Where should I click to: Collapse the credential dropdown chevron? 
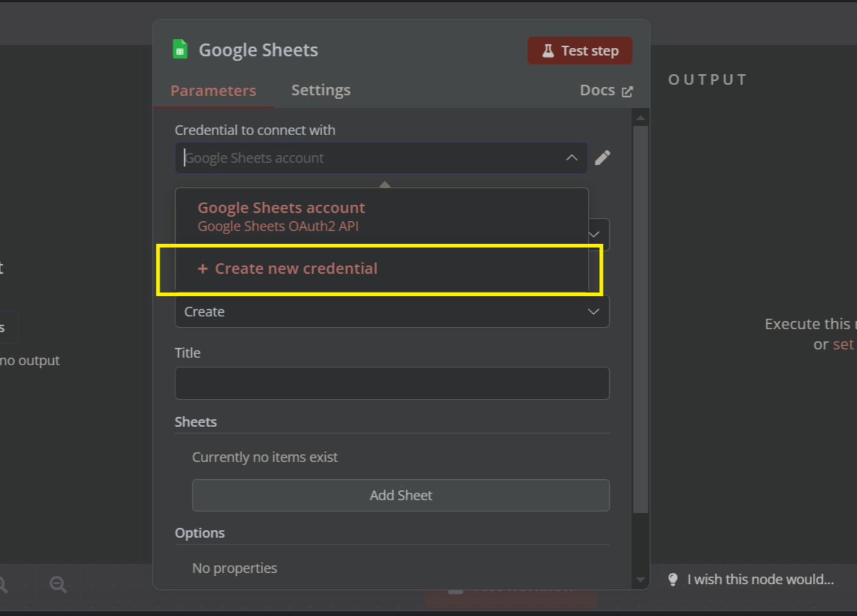click(x=571, y=158)
